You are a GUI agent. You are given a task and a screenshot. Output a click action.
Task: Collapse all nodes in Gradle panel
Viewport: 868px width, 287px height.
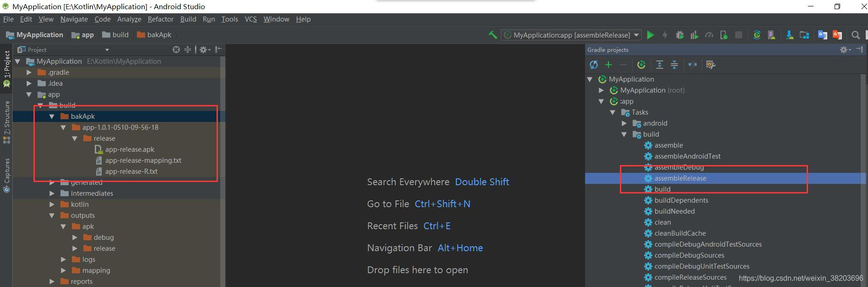click(x=674, y=65)
